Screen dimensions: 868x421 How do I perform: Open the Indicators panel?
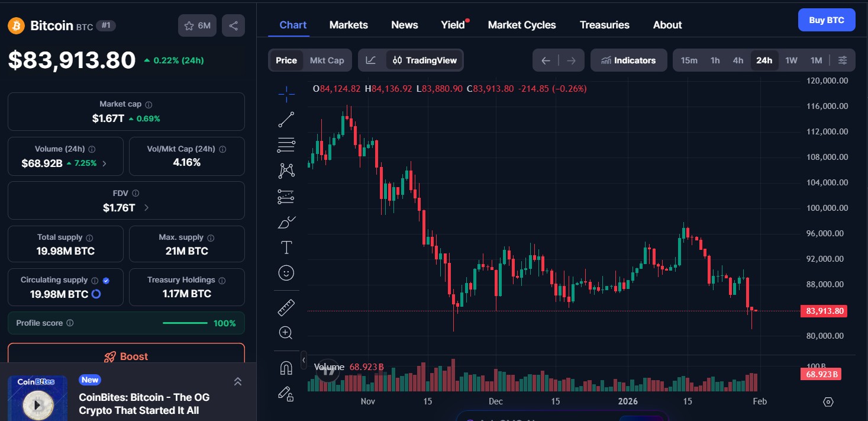(628, 60)
